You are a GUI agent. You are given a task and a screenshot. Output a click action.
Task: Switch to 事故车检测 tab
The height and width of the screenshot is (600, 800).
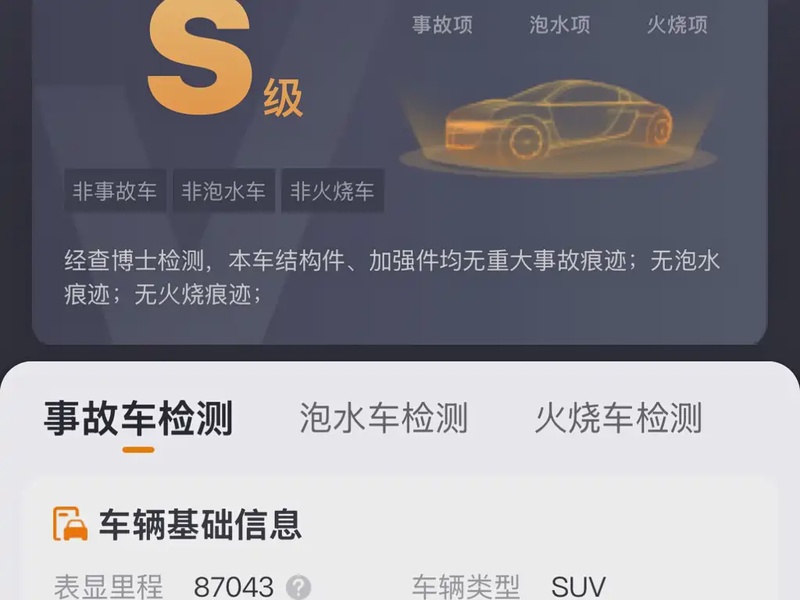pyautogui.click(x=138, y=418)
